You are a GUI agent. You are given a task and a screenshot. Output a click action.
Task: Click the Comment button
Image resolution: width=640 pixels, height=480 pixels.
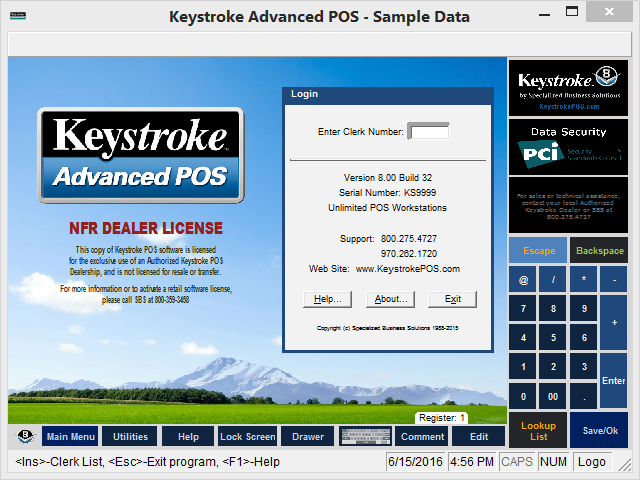coord(422,436)
